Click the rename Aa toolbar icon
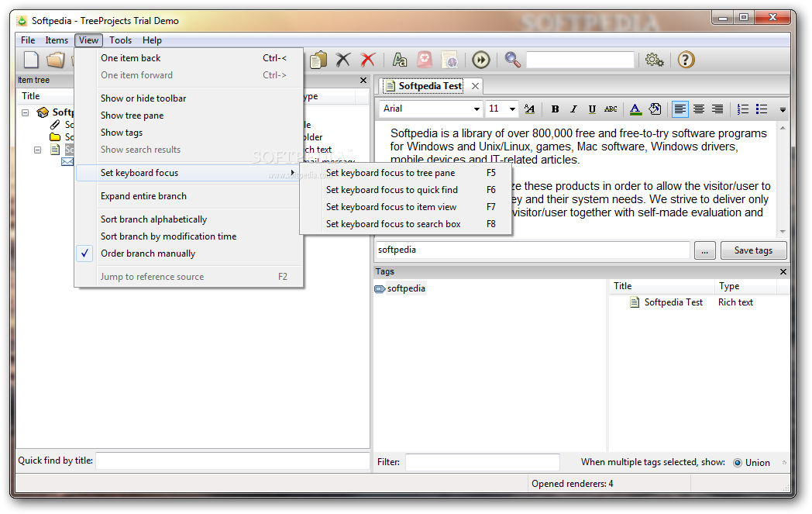This screenshot has height=514, width=812. [399, 60]
